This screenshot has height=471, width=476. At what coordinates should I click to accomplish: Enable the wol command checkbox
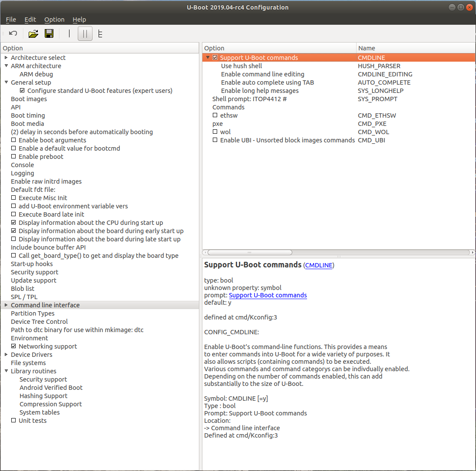(215, 132)
